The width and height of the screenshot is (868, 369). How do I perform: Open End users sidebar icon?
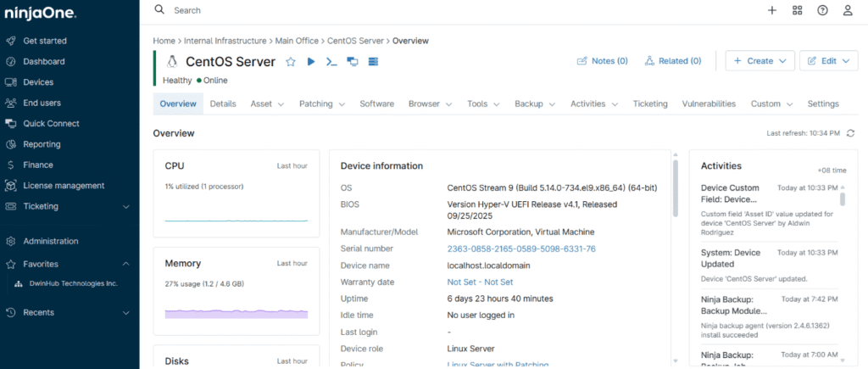(x=10, y=103)
